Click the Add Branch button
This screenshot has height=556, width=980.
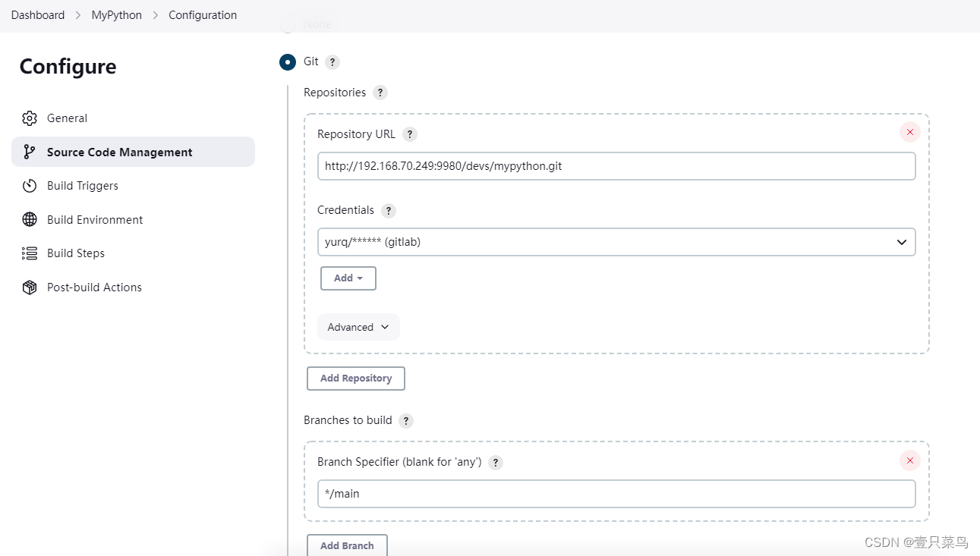pos(347,545)
